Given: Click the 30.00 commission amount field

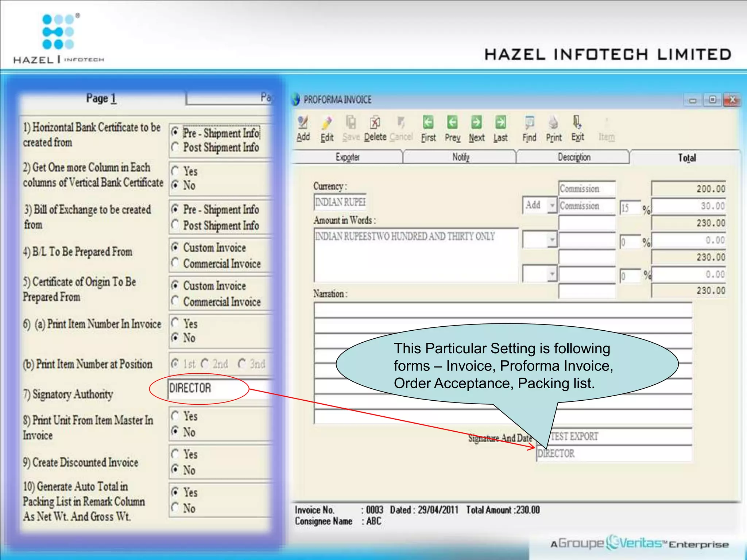Looking at the screenshot, I should [689, 206].
